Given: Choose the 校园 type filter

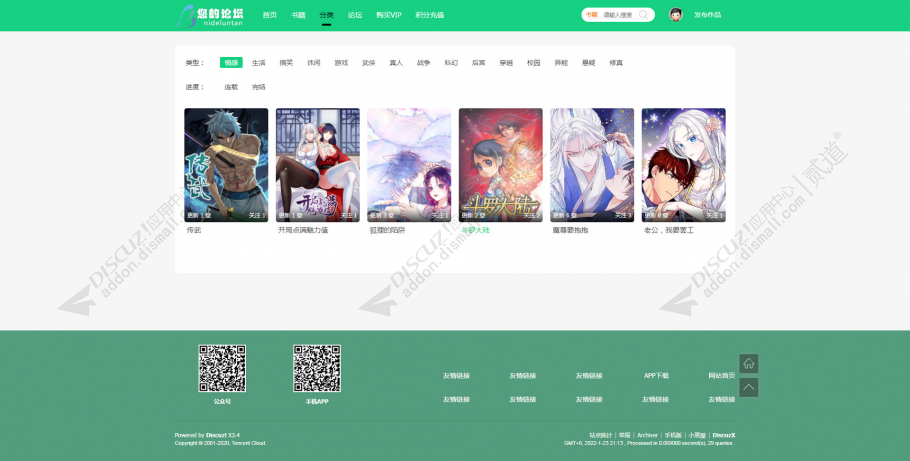Looking at the screenshot, I should [x=533, y=63].
